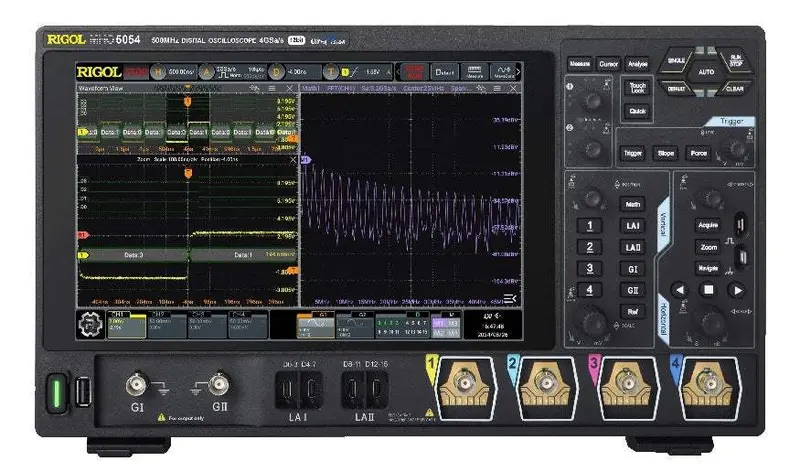Viewport: 800px width, 472px height.
Task: Select the Waveform View title tab
Action: [x=101, y=88]
